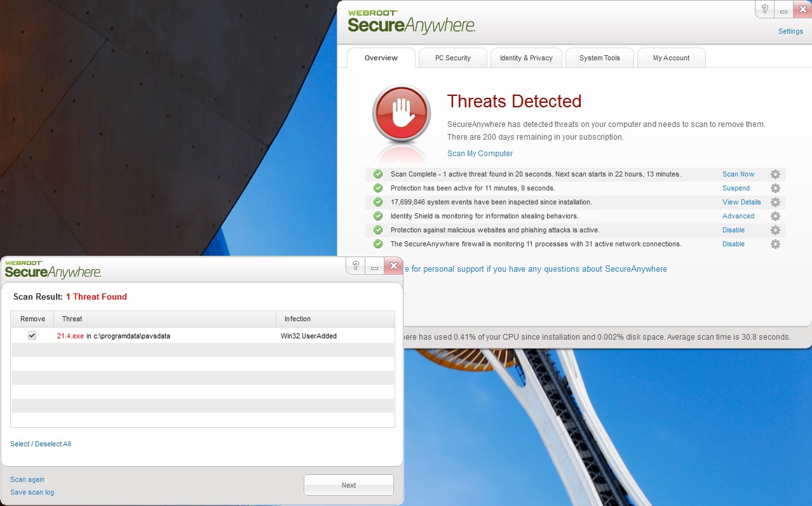
Task: Click '1 Threat Found' scan result text
Action: coord(97,296)
